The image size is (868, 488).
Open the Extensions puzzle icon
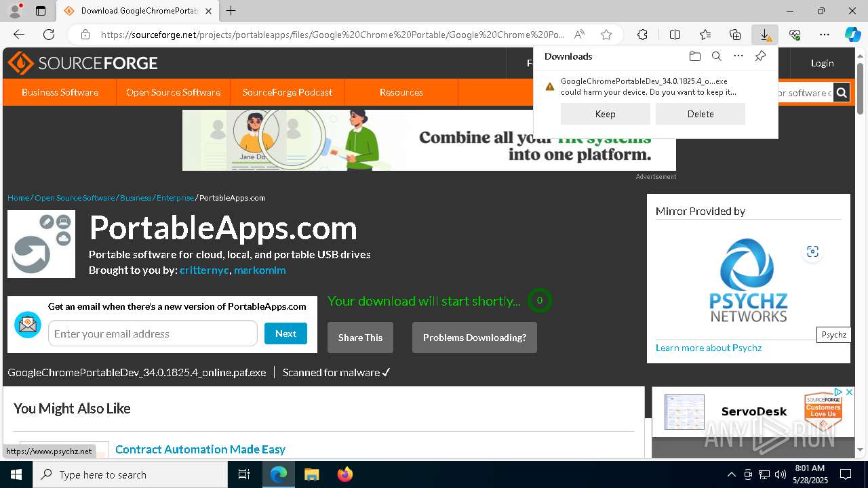coord(642,35)
